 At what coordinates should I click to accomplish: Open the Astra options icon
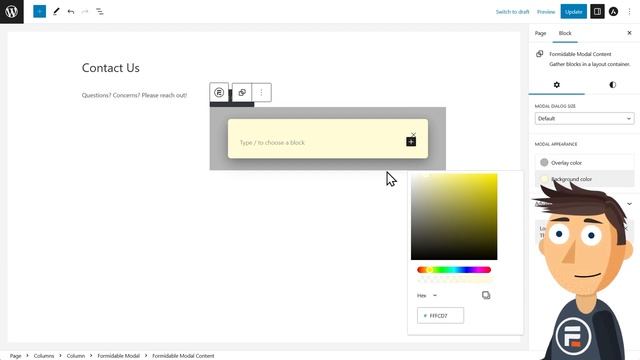click(x=613, y=11)
